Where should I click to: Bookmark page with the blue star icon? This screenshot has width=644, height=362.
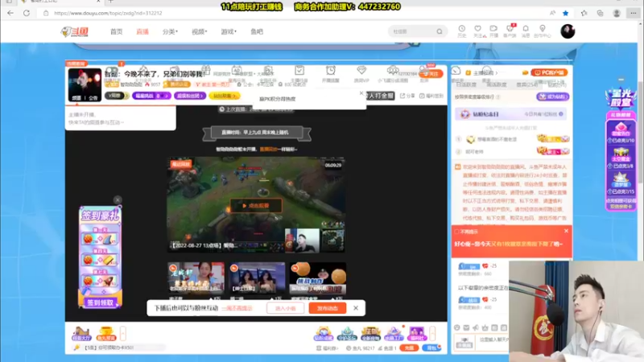[x=566, y=13]
